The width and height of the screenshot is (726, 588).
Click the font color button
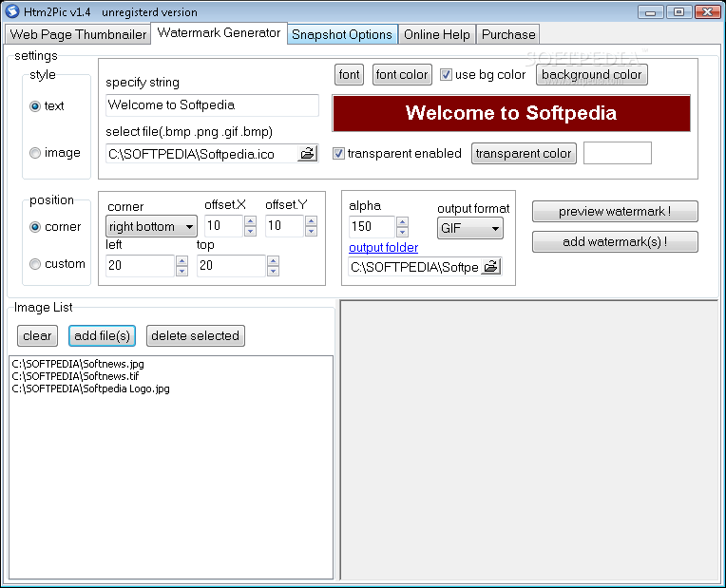pyautogui.click(x=402, y=74)
